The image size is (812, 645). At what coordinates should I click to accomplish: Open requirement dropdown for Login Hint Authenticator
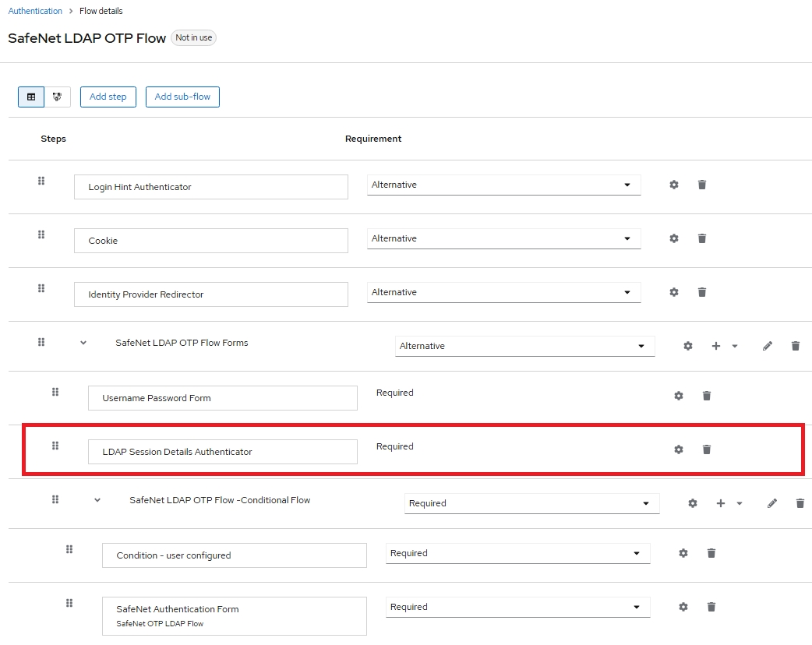click(x=503, y=185)
